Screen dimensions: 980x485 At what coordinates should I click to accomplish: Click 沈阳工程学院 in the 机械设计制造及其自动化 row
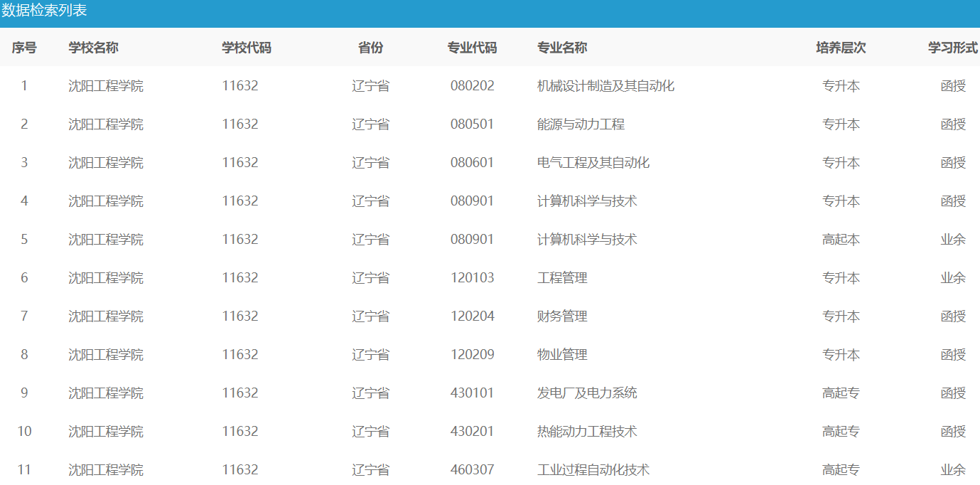coord(106,86)
